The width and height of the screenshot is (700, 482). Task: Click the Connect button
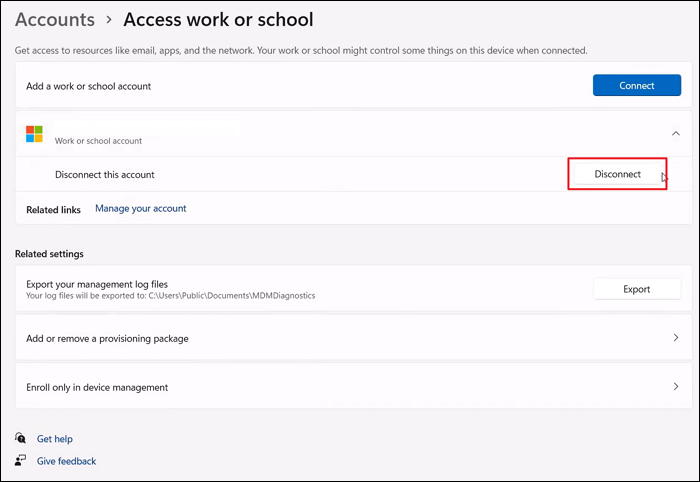point(637,86)
